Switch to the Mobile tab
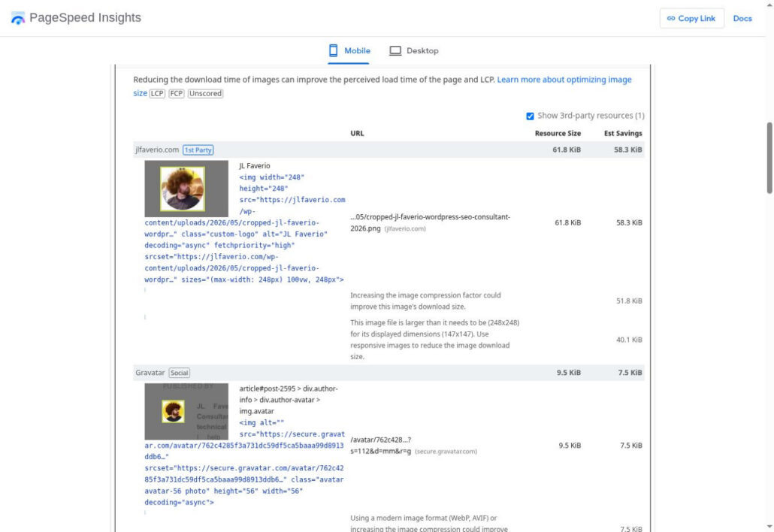The width and height of the screenshot is (774, 532). tap(349, 50)
